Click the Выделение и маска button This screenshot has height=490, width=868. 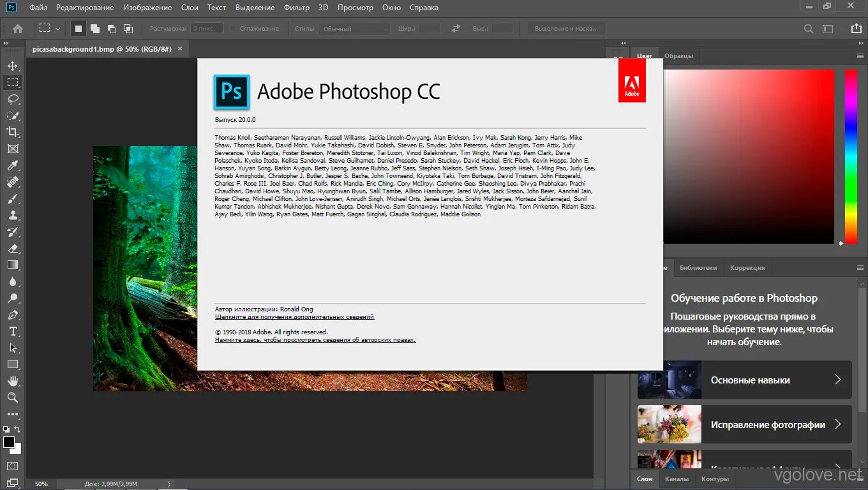click(566, 29)
